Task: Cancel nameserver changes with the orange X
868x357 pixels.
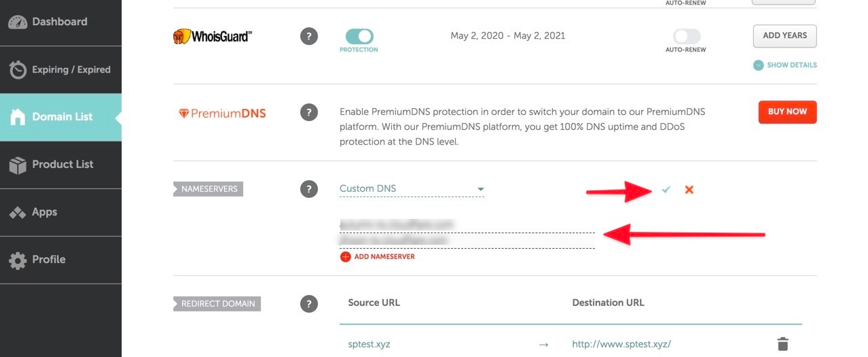Action: point(689,190)
